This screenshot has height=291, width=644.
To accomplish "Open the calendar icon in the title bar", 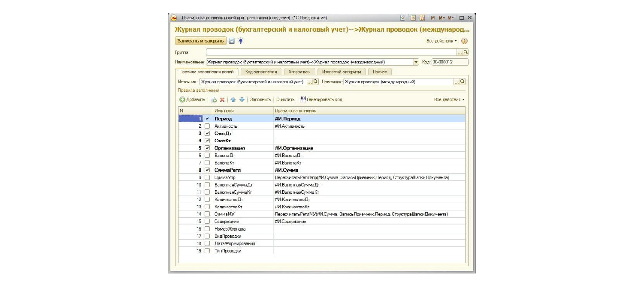I will pos(422,18).
